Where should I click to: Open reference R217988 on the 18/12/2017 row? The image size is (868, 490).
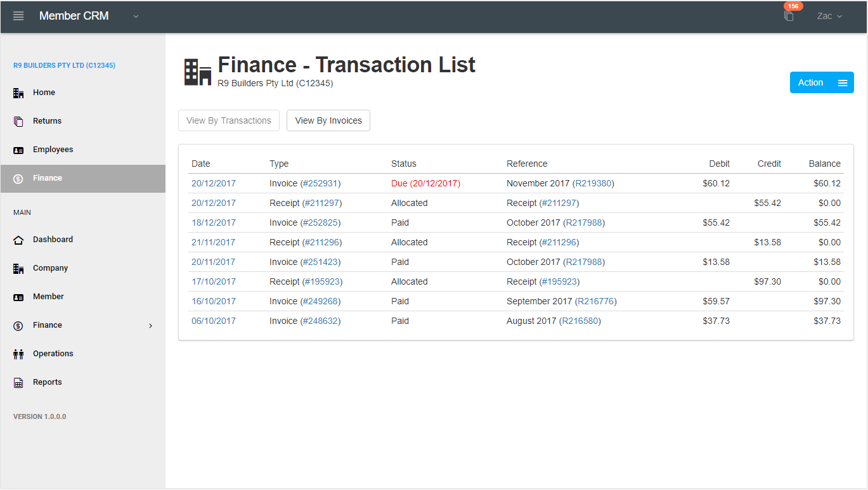tap(583, 222)
